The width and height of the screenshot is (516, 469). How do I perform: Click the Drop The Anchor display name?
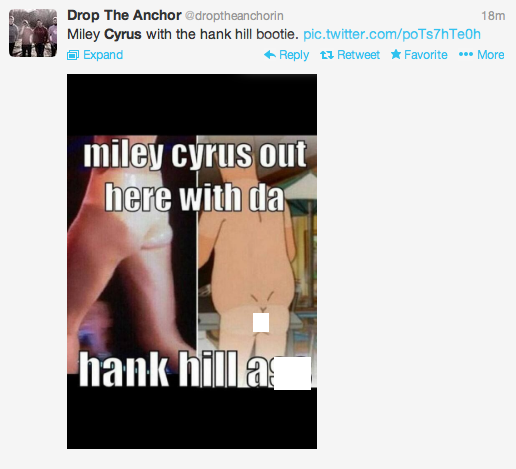[x=124, y=15]
